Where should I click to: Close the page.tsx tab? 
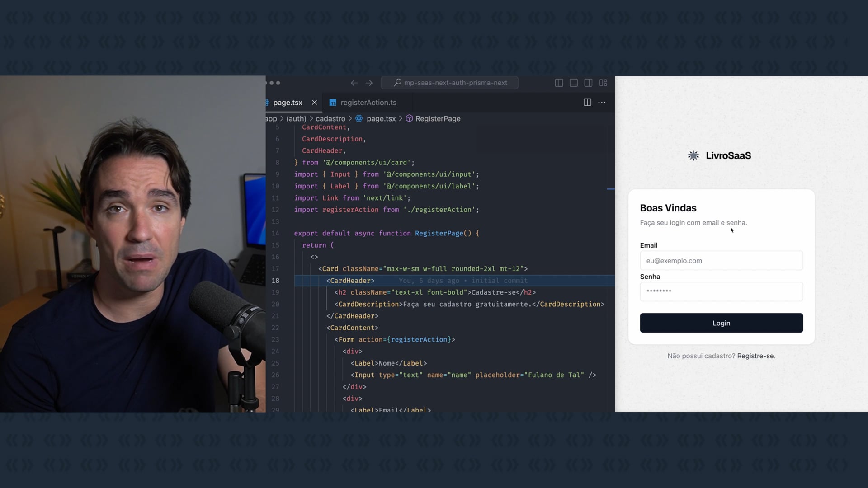314,103
